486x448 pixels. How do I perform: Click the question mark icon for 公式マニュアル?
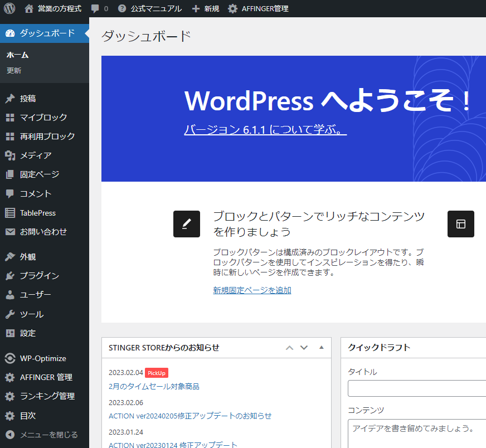122,9
